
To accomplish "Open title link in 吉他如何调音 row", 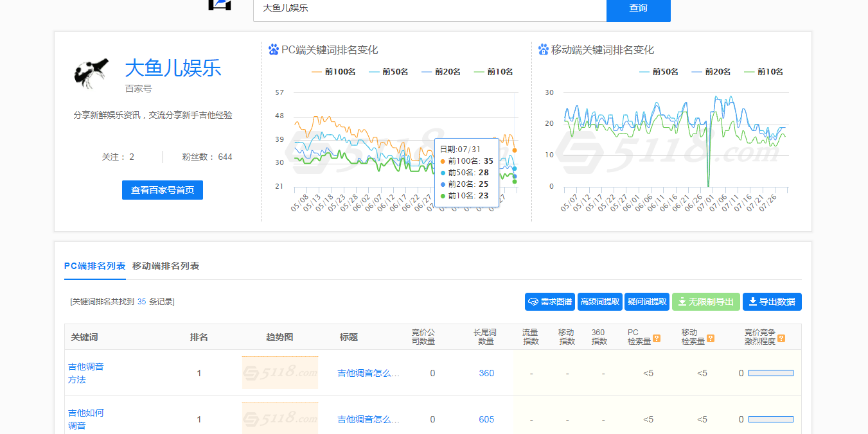I will click(369, 419).
